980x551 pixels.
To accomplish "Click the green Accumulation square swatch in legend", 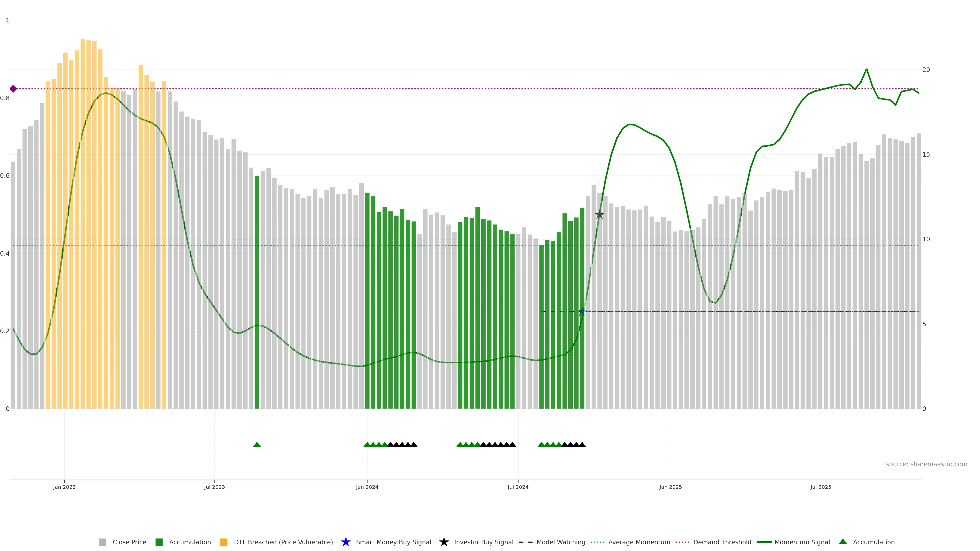I will (x=159, y=542).
